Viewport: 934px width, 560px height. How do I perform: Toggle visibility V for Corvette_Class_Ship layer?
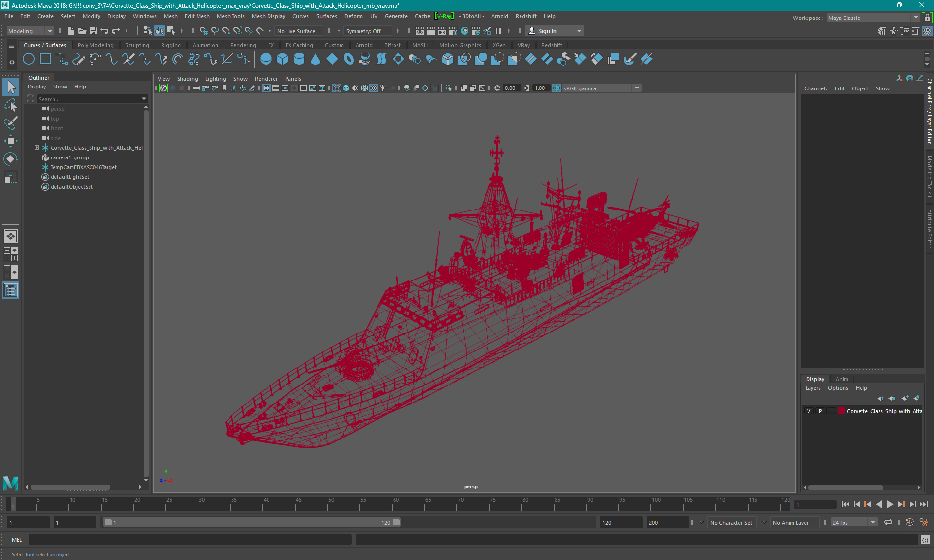click(809, 411)
